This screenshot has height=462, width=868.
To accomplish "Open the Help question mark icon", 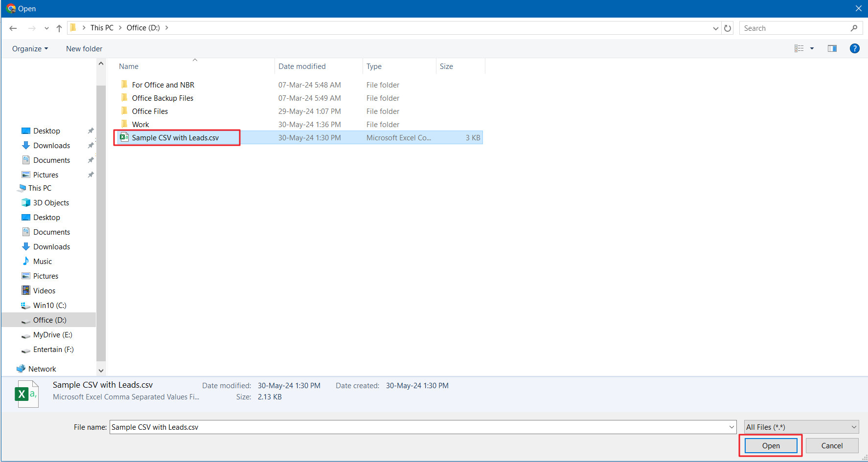I will (854, 48).
